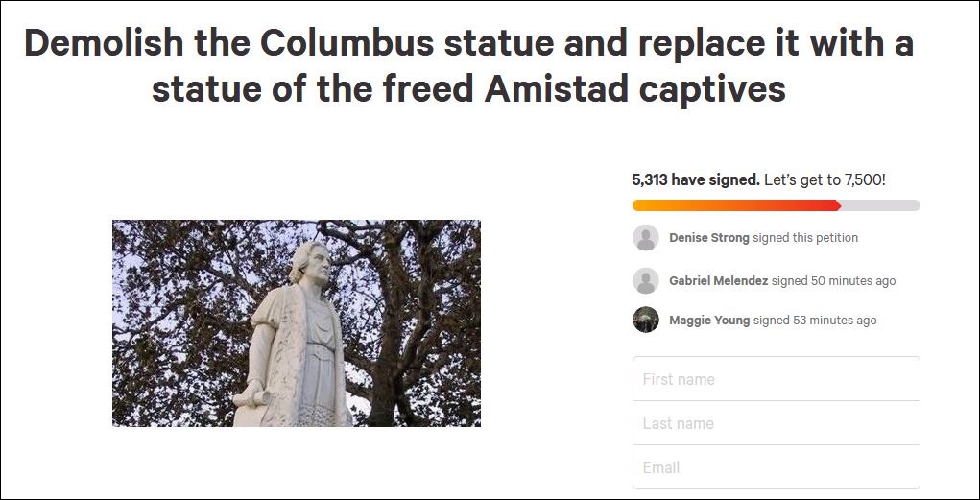Click 'signed 50 minutes ago' timestamp
This screenshot has height=500, width=980.
pos(834,281)
